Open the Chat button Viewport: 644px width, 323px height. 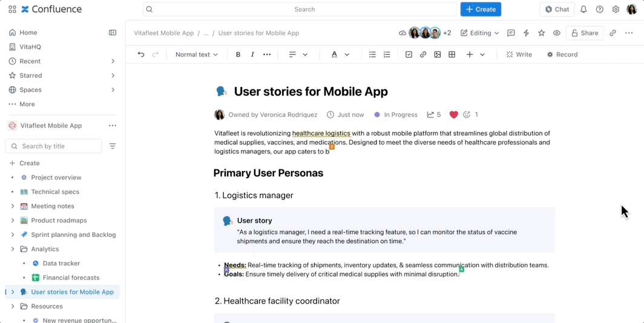(557, 9)
